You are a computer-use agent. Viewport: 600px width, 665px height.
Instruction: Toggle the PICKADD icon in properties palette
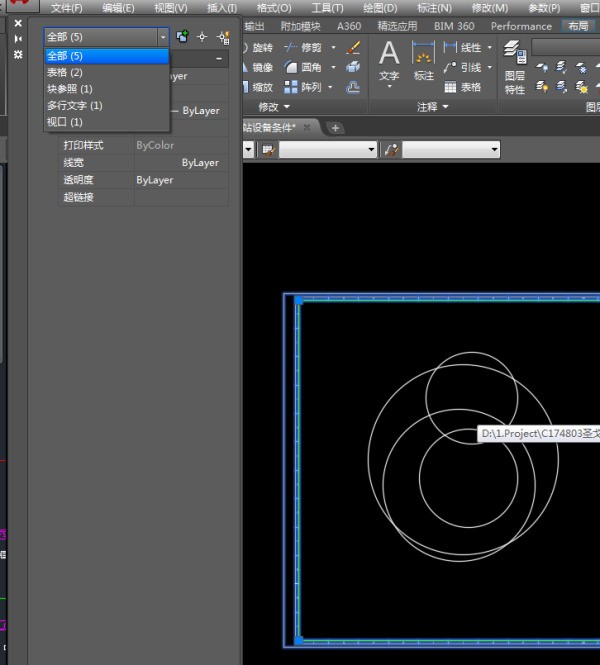[x=182, y=37]
